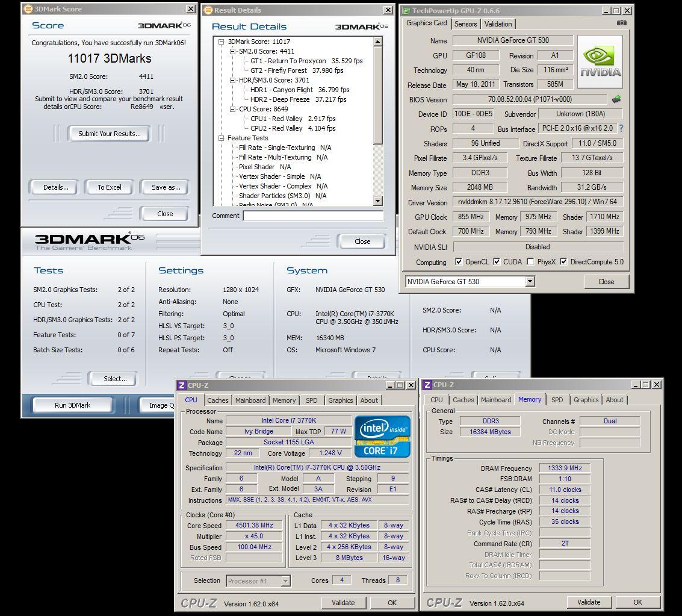Click the right CPU-Z window Z icon
The image size is (682, 616).
pyautogui.click(x=427, y=385)
